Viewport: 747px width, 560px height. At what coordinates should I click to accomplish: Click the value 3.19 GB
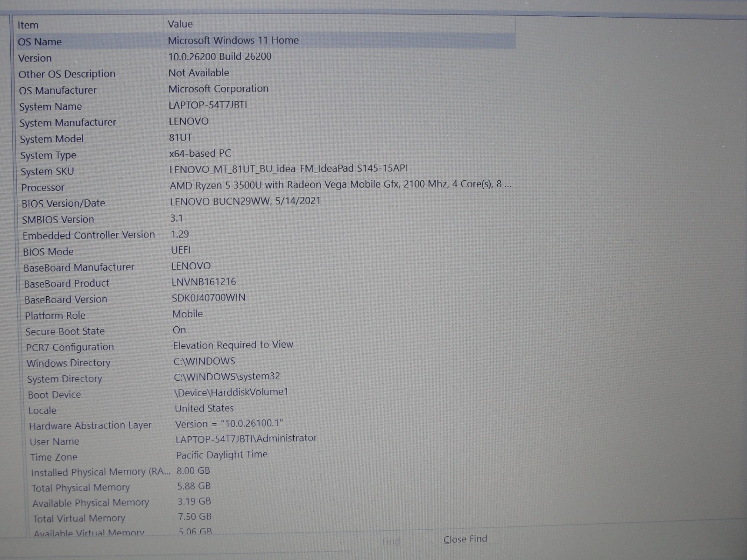[194, 502]
